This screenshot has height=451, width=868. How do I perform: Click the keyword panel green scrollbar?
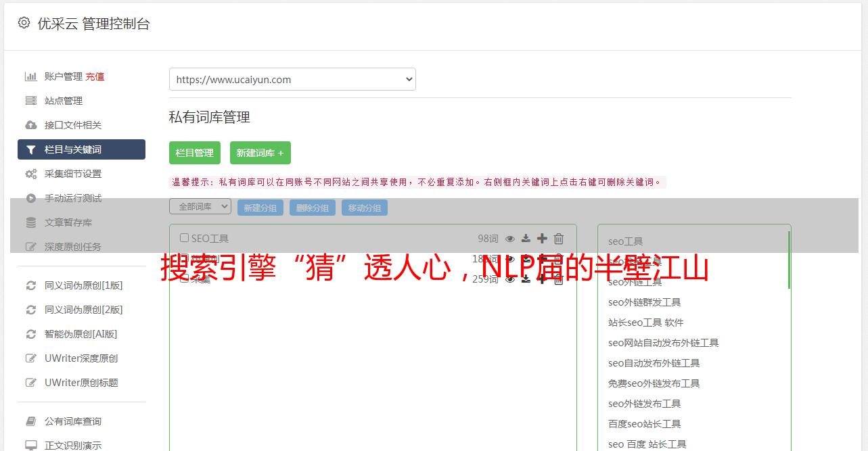tap(789, 260)
